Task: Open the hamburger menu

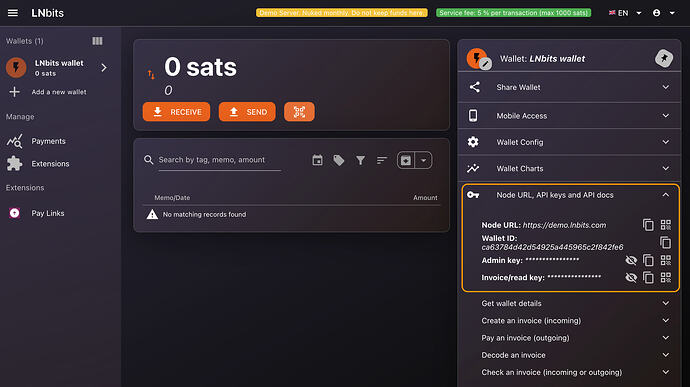Action: [13, 13]
